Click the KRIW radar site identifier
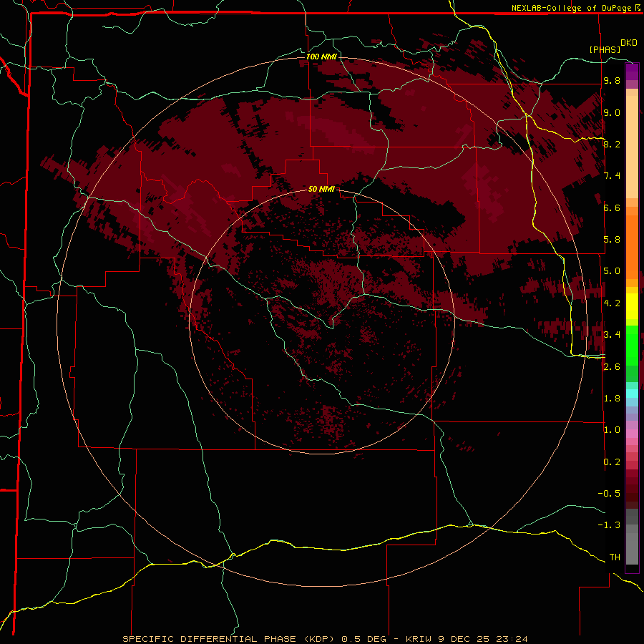Screen dimensions: 644x644 click(419, 639)
